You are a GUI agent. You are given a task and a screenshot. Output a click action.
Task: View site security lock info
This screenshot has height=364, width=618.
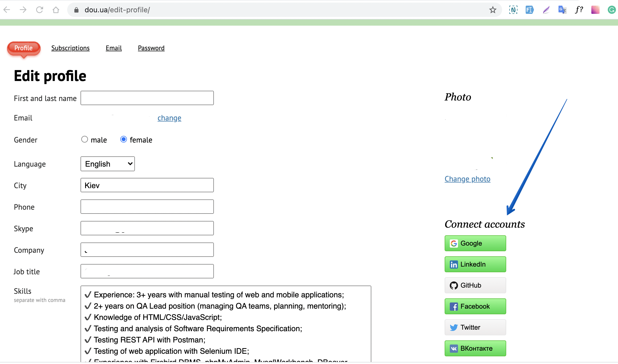click(76, 10)
